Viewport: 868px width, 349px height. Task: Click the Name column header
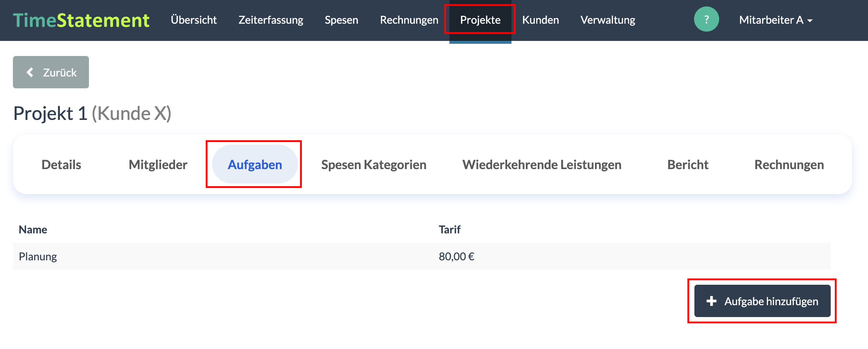pyautogui.click(x=33, y=229)
